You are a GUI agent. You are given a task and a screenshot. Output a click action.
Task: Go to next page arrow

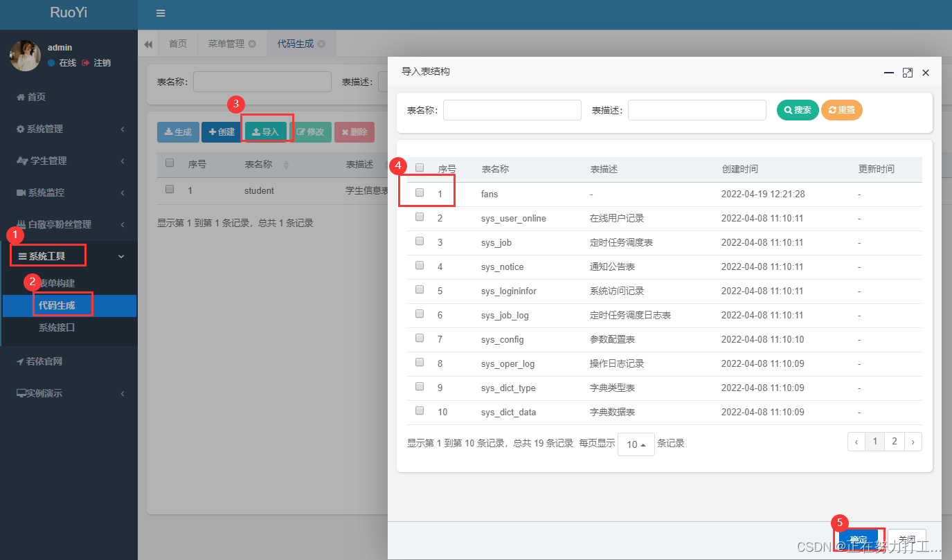point(913,442)
